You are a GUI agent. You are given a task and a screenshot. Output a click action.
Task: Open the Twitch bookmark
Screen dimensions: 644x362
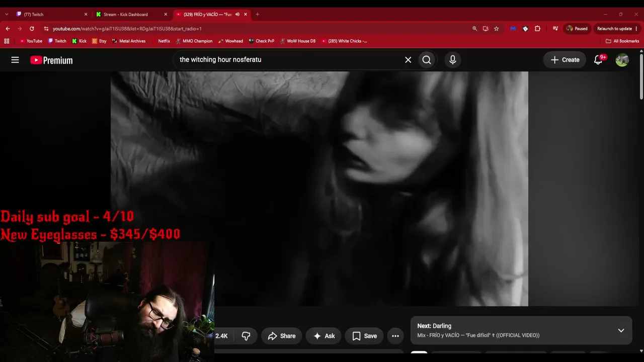pyautogui.click(x=57, y=41)
